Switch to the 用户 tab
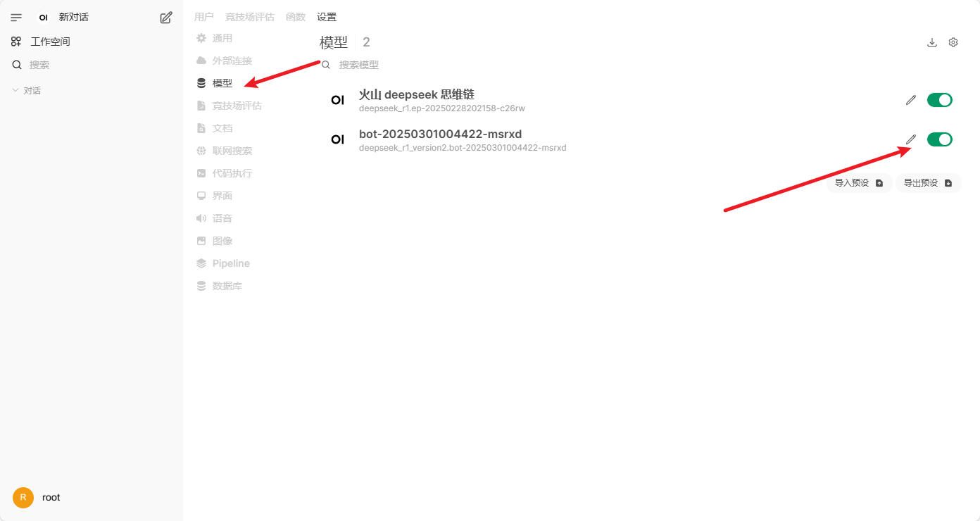The height and width of the screenshot is (521, 980). pos(204,17)
